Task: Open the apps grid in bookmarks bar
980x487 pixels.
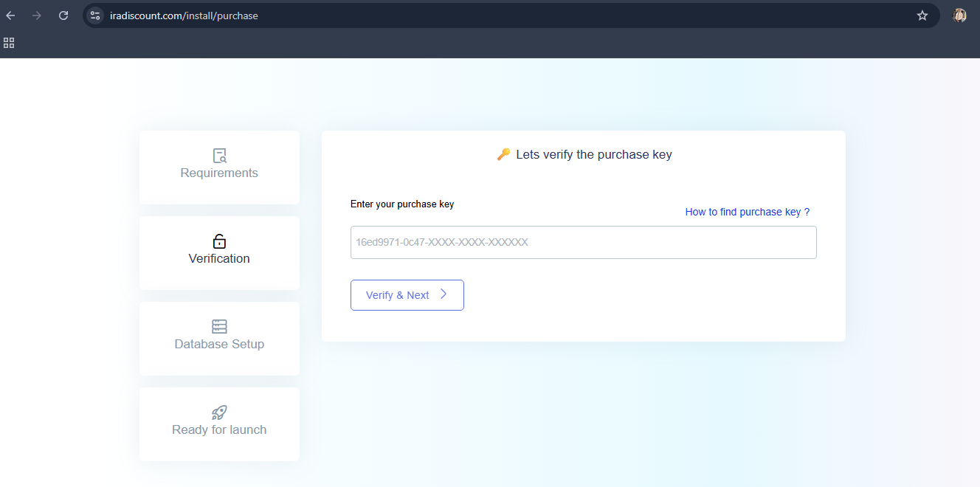Action: click(9, 43)
